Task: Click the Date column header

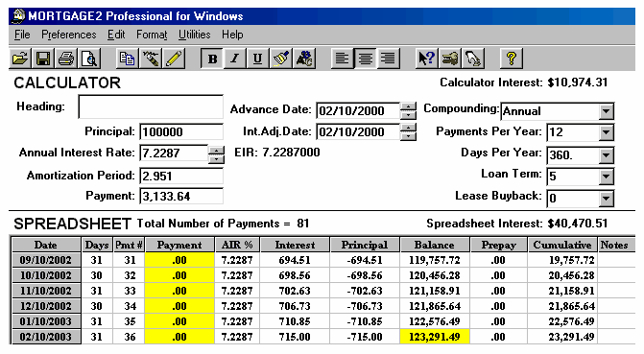Action: 46,245
